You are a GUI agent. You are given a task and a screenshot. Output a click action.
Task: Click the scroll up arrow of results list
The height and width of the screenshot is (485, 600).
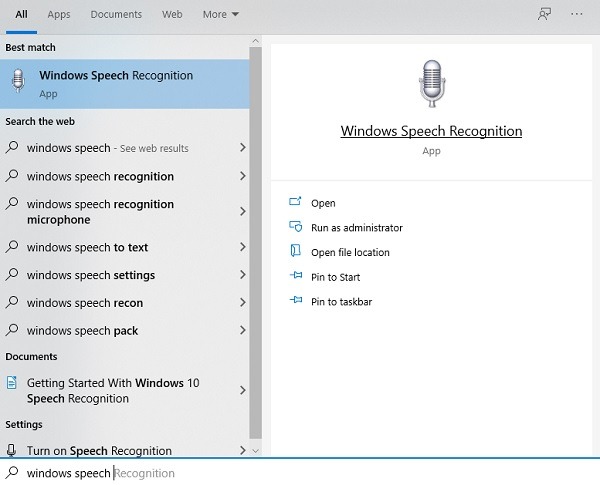tap(256, 41)
